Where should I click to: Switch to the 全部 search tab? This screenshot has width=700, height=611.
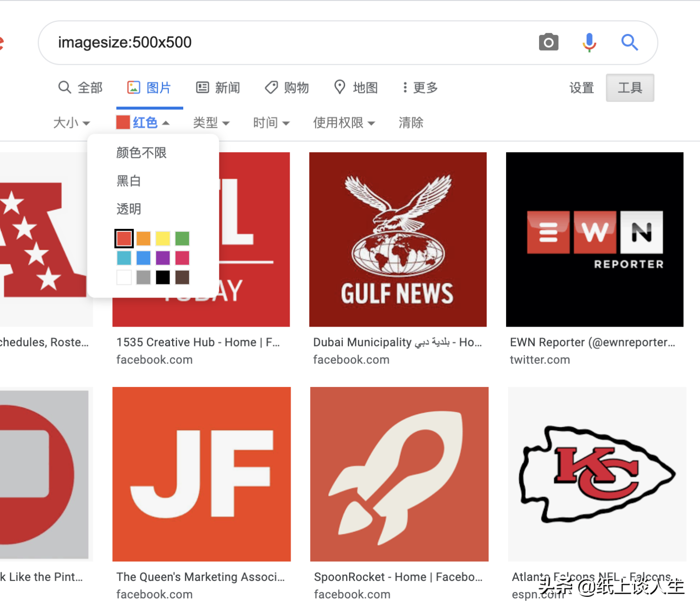click(80, 87)
